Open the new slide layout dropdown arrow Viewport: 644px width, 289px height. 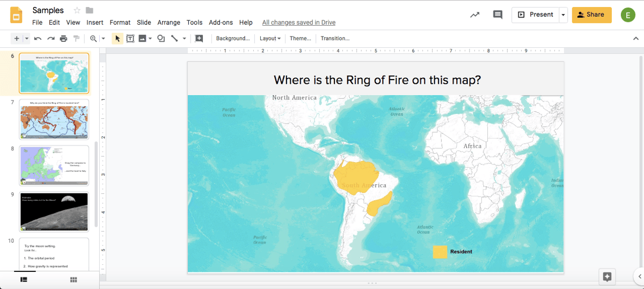pyautogui.click(x=26, y=39)
